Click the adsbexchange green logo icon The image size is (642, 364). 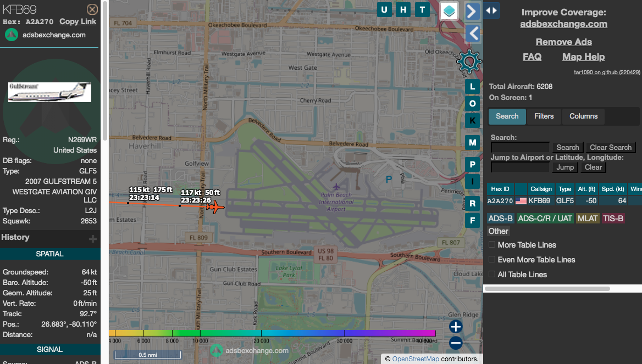[12, 35]
